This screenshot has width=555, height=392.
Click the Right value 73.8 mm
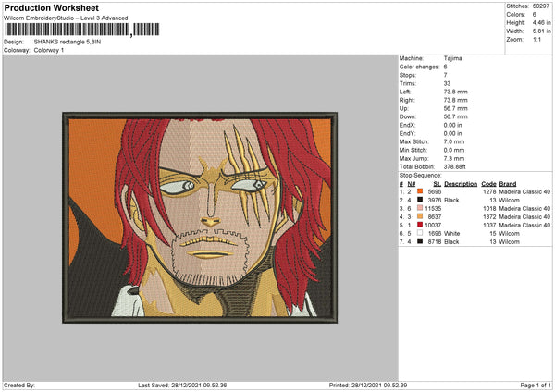point(455,100)
